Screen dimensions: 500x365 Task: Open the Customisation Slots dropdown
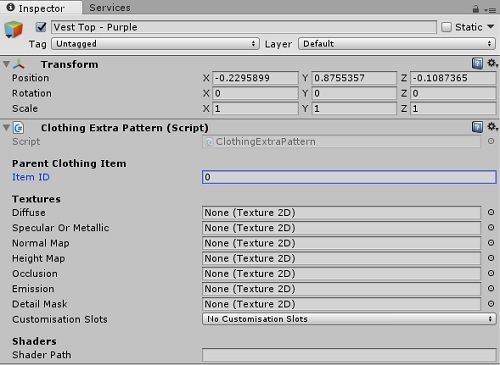click(x=349, y=319)
